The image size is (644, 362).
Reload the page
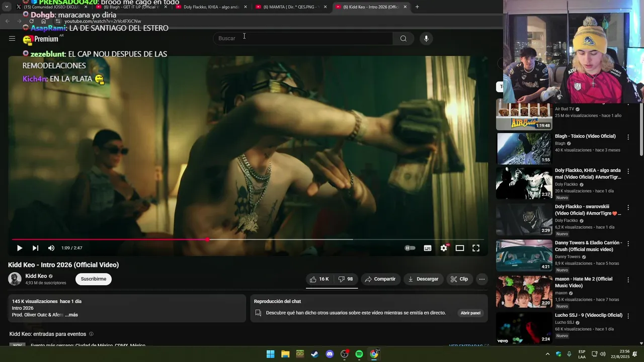(31, 21)
